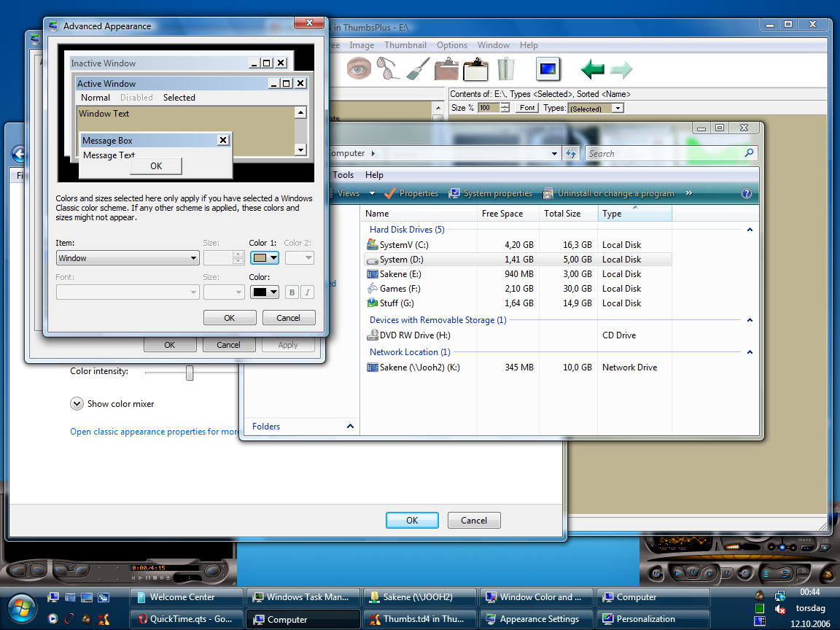Click the Games (F:) drive icon
The height and width of the screenshot is (630, 840).
tap(373, 288)
